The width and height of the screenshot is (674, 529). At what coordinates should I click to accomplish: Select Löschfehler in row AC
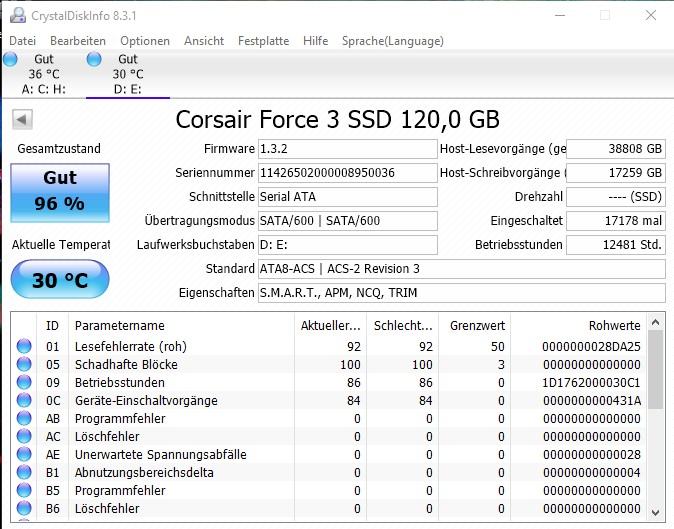click(107, 437)
